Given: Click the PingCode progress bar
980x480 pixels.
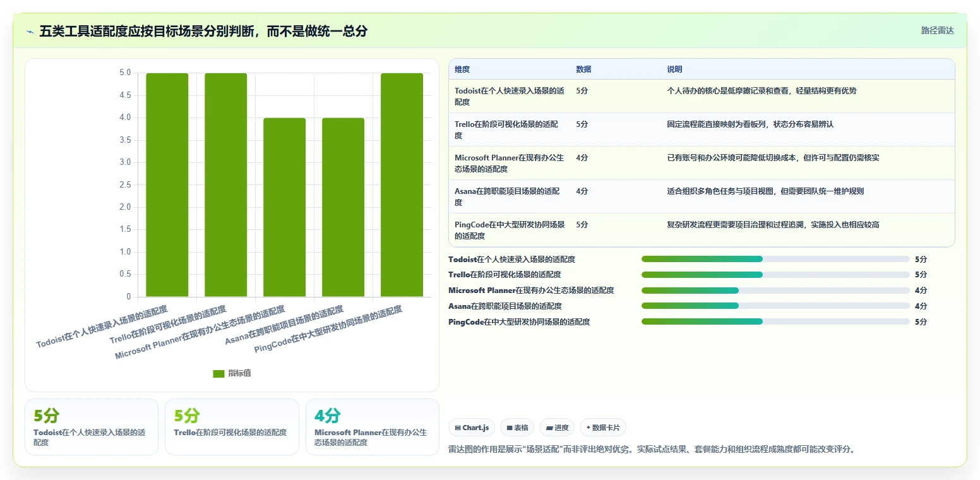Looking at the screenshot, I should pyautogui.click(x=775, y=322).
